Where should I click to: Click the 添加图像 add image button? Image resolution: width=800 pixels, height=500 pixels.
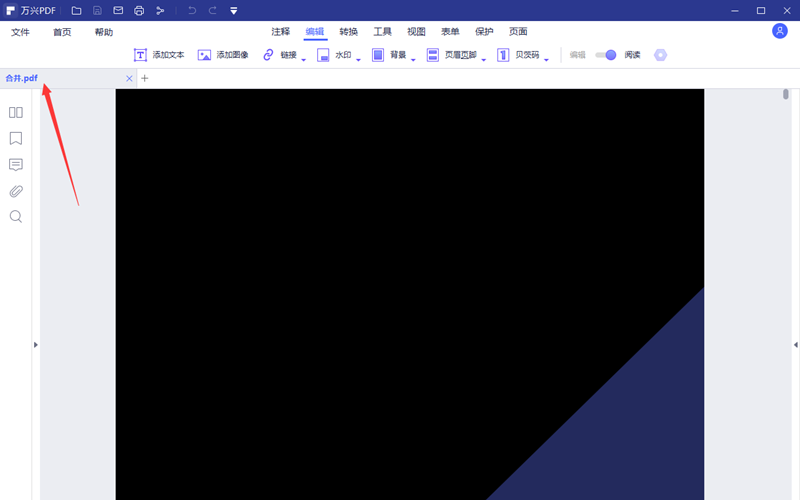coord(223,55)
